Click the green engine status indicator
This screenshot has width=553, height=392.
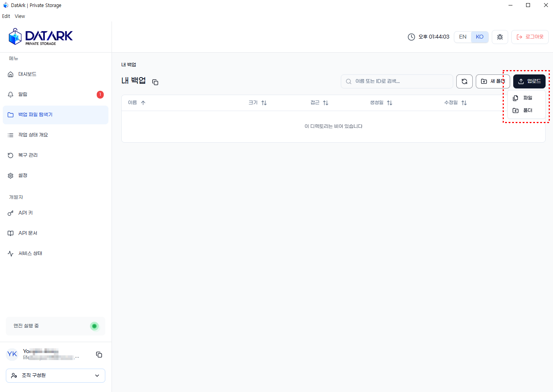click(94, 326)
